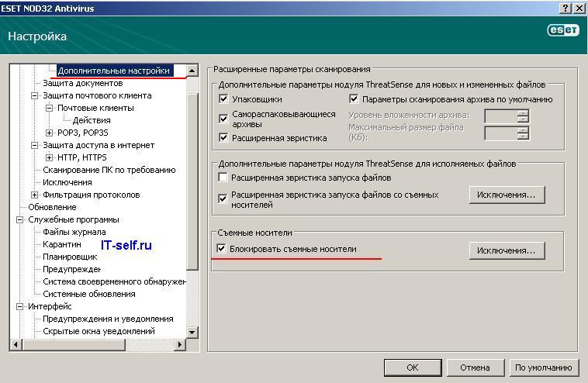Viewport: 588px width, 383px height.
Task: Click the tree vertical scrollbar thumb
Action: pyautogui.click(x=192, y=181)
